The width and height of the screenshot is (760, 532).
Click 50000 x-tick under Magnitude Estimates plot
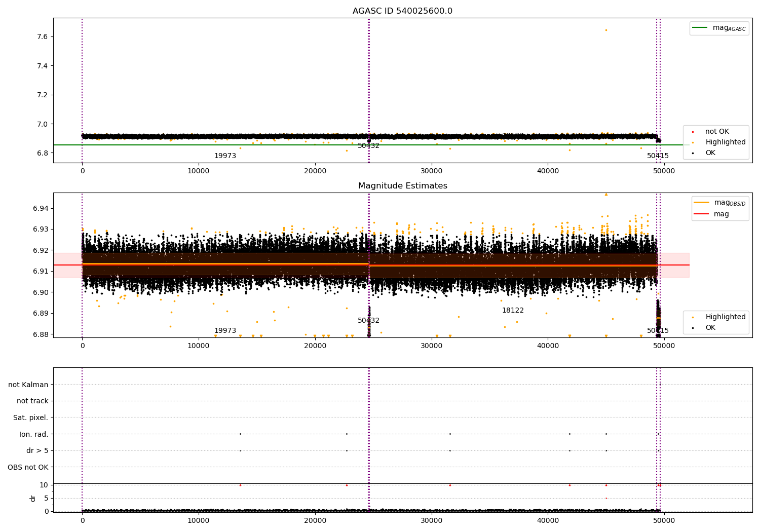664,346
